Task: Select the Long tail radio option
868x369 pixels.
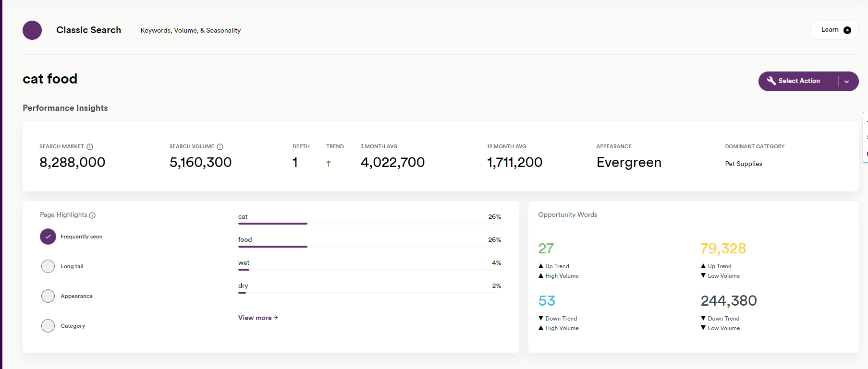Action: 48,266
